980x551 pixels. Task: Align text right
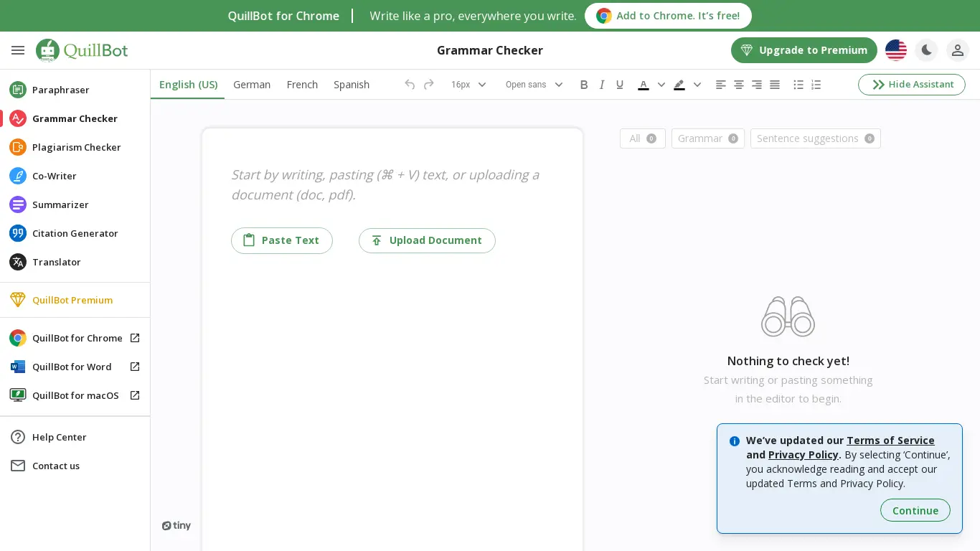[x=757, y=85]
